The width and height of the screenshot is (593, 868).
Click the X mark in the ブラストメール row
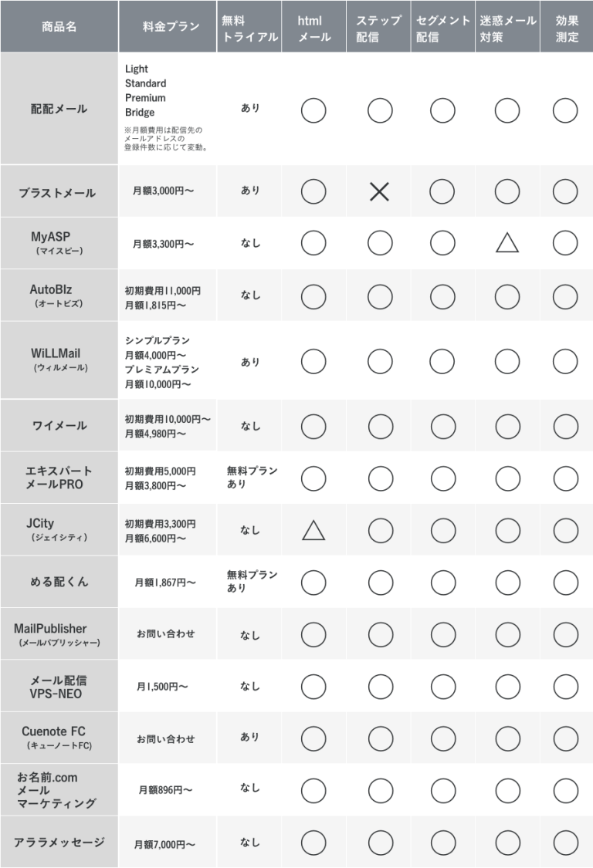(x=378, y=191)
